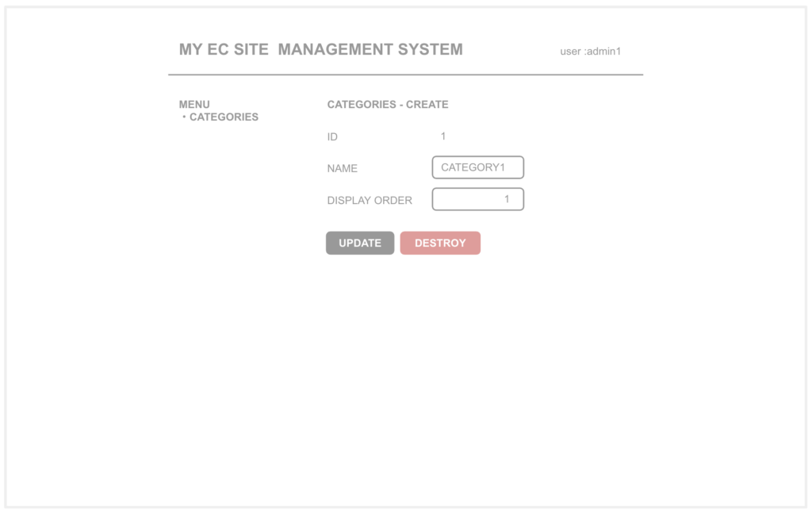This screenshot has width=812, height=514.
Task: Click the user :admin1 label
Action: (590, 52)
